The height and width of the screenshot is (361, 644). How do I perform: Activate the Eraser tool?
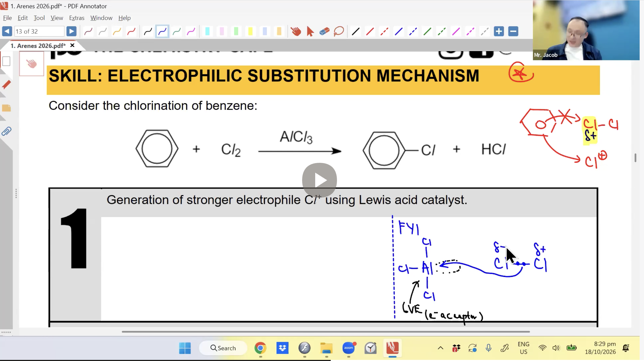click(x=324, y=32)
